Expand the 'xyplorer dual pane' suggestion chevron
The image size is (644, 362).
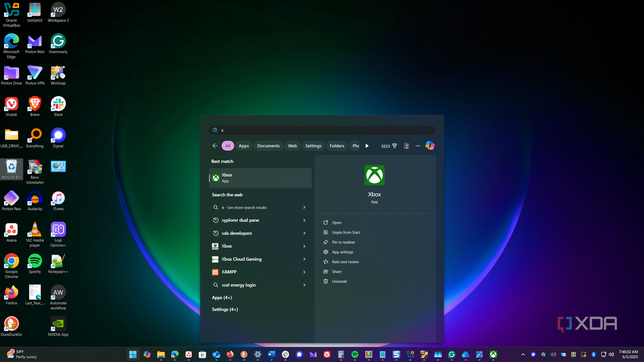(x=304, y=220)
